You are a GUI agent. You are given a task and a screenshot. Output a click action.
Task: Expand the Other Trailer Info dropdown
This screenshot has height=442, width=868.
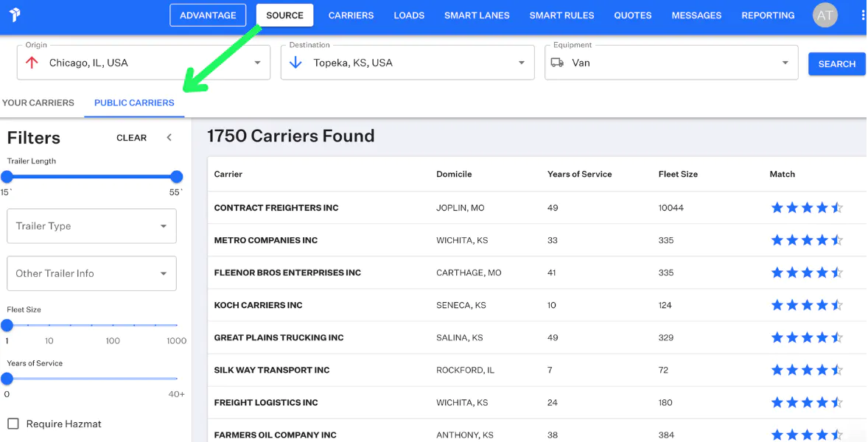pyautogui.click(x=91, y=273)
